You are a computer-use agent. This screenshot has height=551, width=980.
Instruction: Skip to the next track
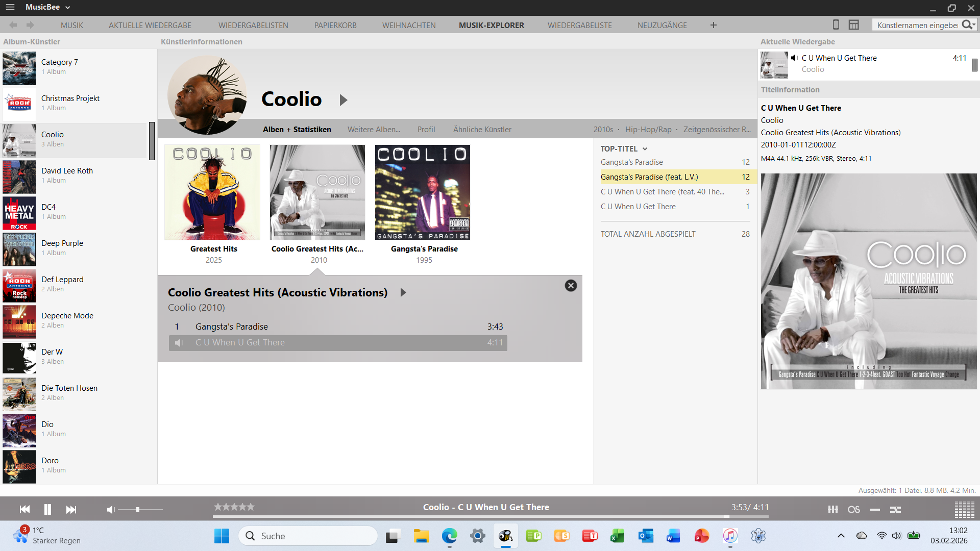[x=71, y=509]
